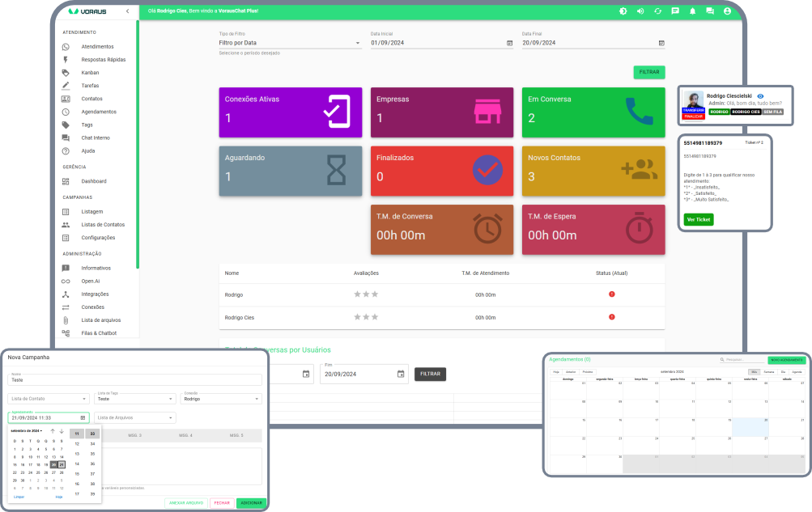The width and height of the screenshot is (812, 512).
Task: Click the notifications bell icon
Action: coord(692,11)
